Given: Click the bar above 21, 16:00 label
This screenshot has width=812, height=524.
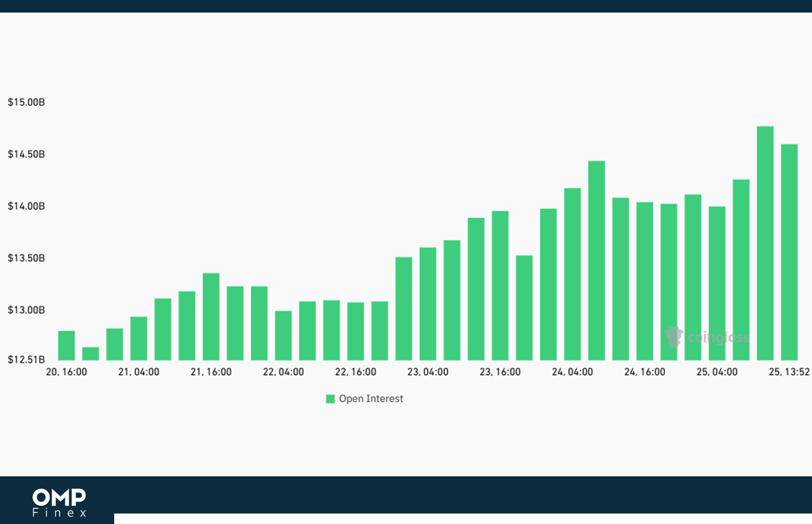Looking at the screenshot, I should [211, 316].
